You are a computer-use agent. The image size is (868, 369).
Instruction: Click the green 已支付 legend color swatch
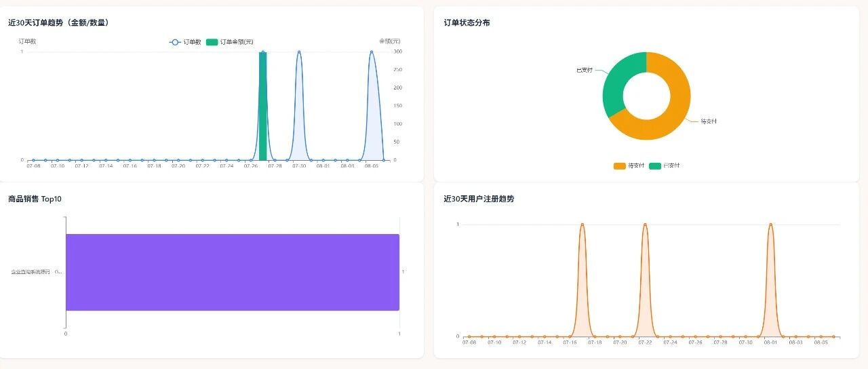click(655, 166)
